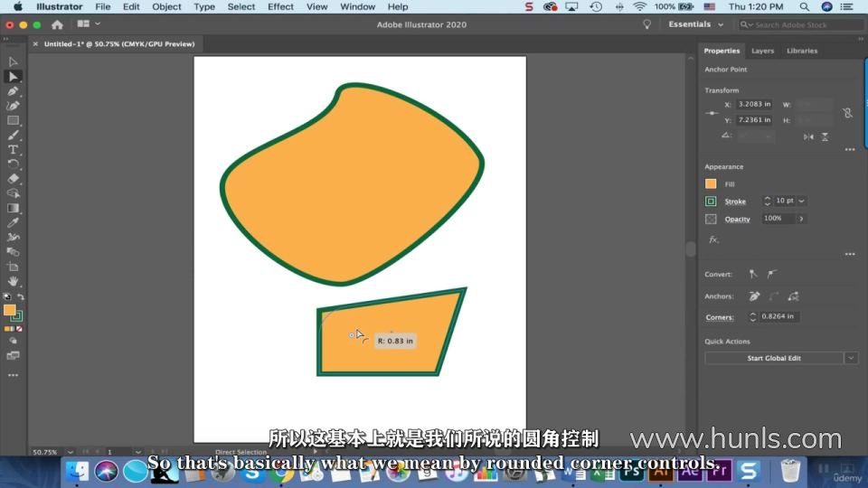Screen dimensions: 868x488
Task: Open the Opacity panel link
Action: pyautogui.click(x=737, y=219)
